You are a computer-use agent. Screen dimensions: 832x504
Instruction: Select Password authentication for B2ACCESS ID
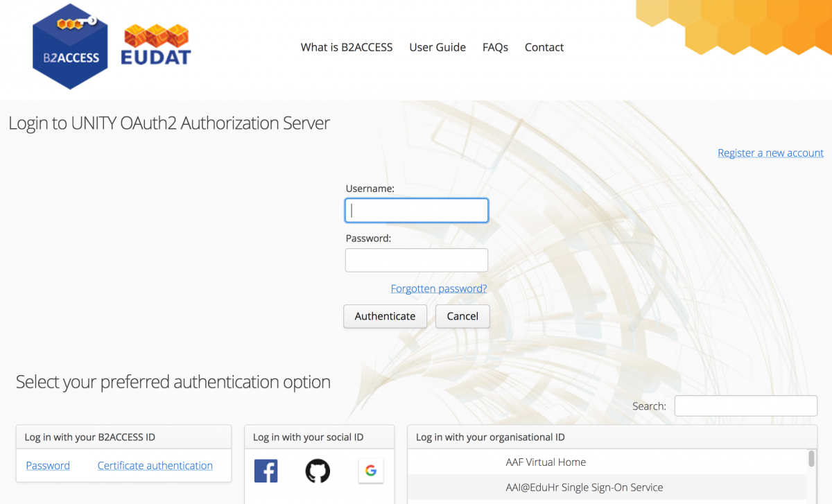(x=47, y=465)
